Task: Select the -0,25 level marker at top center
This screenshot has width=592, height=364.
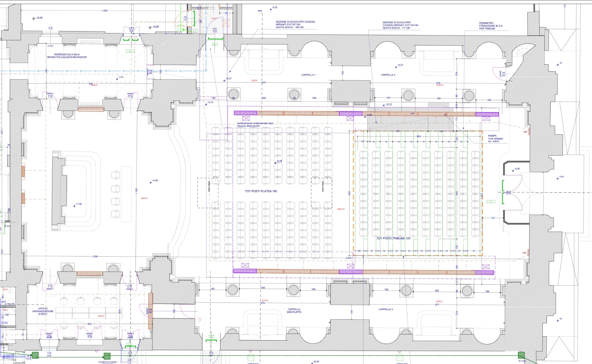Action: (x=274, y=8)
